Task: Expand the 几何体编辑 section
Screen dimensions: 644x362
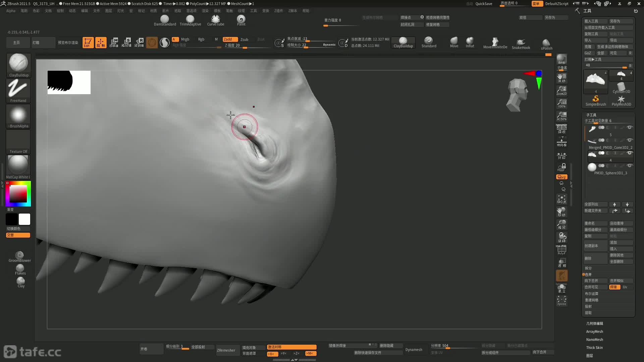Action: click(x=594, y=323)
